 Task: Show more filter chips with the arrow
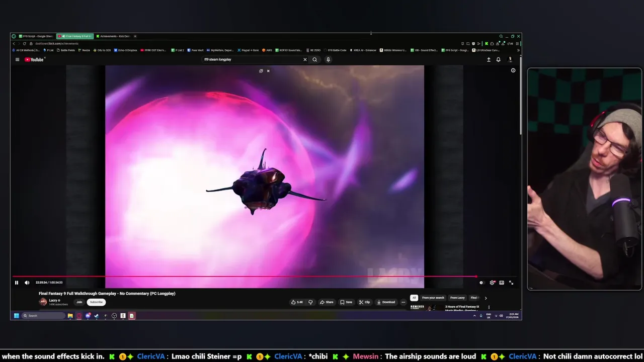[486, 298]
